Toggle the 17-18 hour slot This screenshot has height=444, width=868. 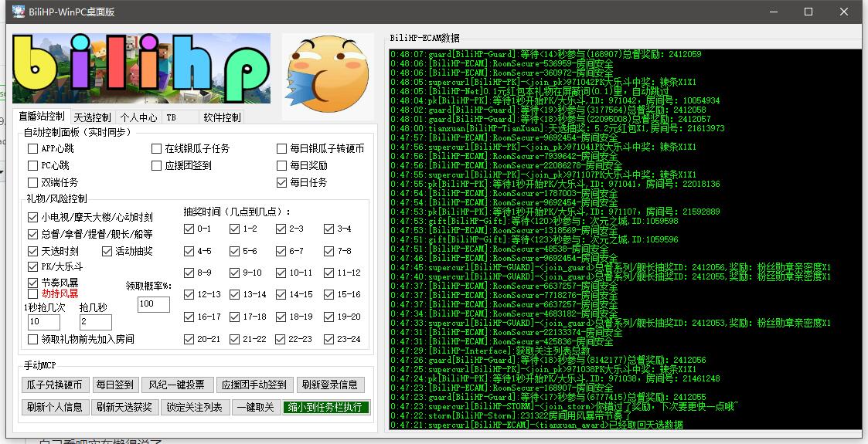(235, 317)
